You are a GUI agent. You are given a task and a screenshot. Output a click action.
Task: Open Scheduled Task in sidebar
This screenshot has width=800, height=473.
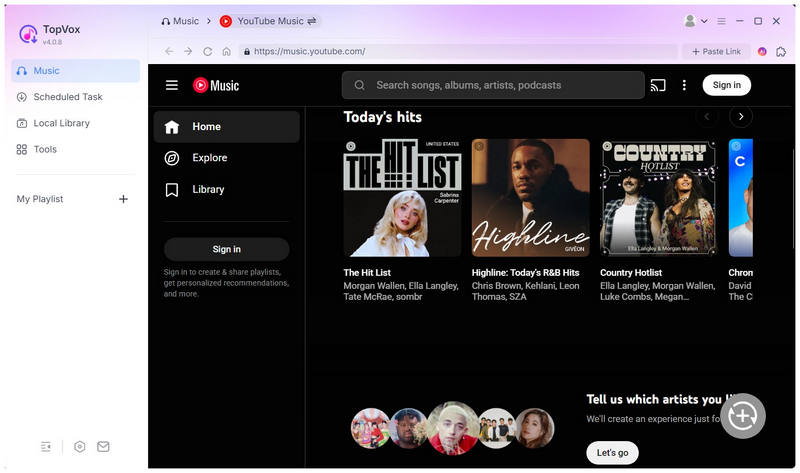pyautogui.click(x=76, y=97)
